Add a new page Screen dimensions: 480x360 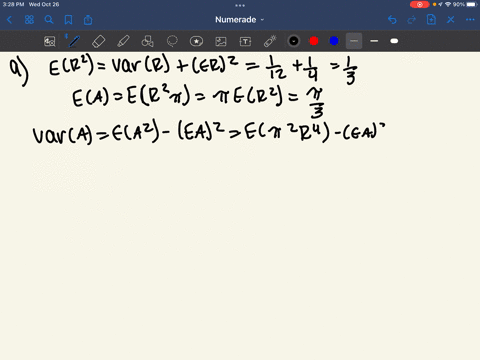point(431,20)
